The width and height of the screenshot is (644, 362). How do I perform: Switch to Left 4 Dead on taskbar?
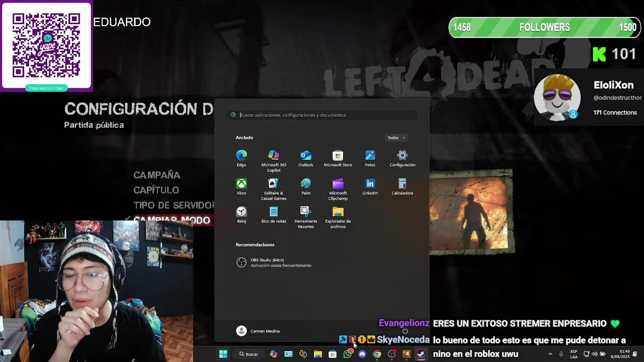coord(407,354)
